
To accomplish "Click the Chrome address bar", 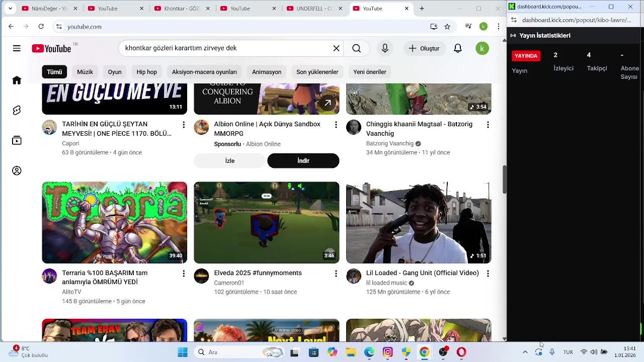I will [247, 27].
